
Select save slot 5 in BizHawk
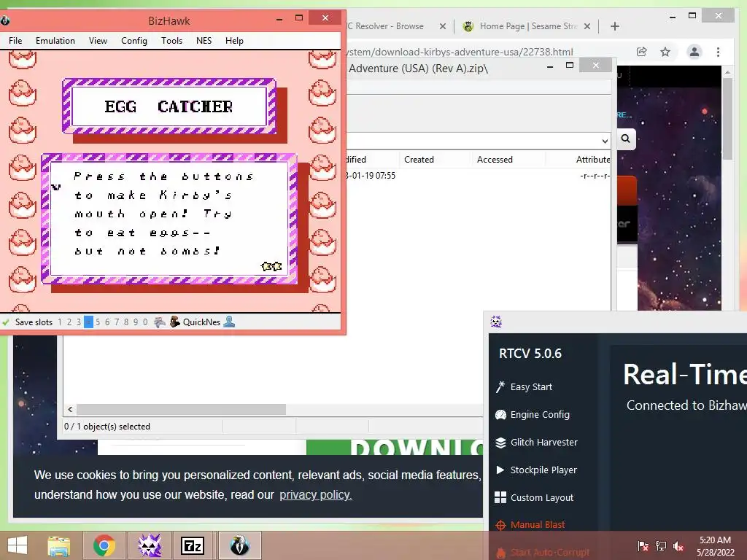[98, 322]
